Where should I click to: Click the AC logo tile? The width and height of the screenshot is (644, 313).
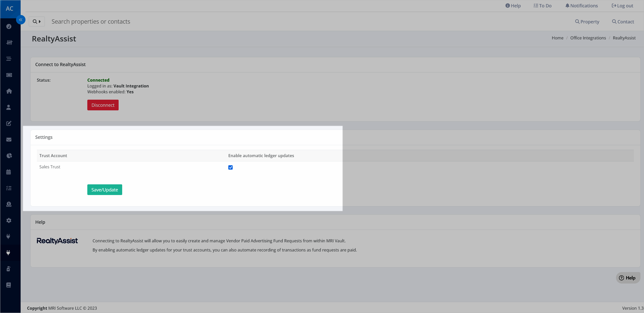[10, 9]
